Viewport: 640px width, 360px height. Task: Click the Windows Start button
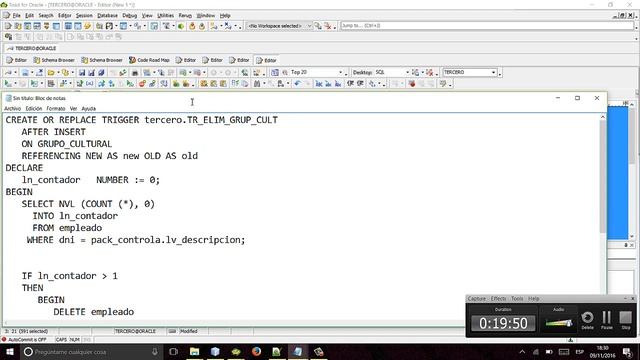[x=9, y=352]
